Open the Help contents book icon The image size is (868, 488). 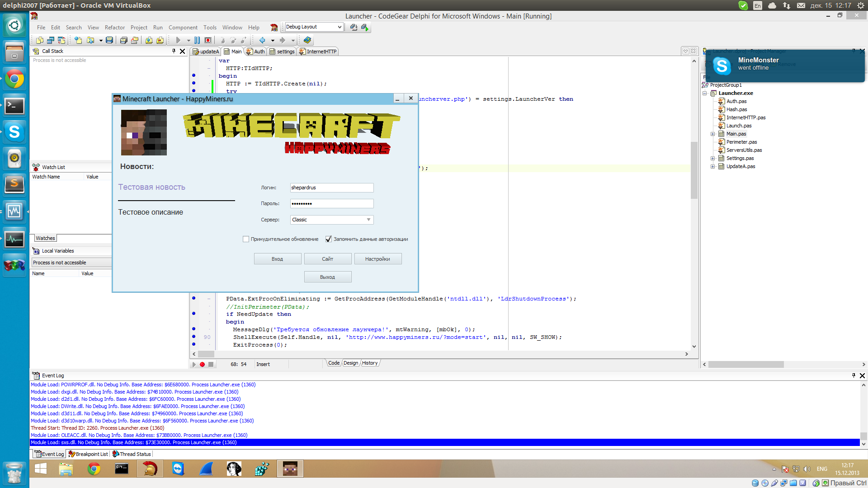point(307,40)
